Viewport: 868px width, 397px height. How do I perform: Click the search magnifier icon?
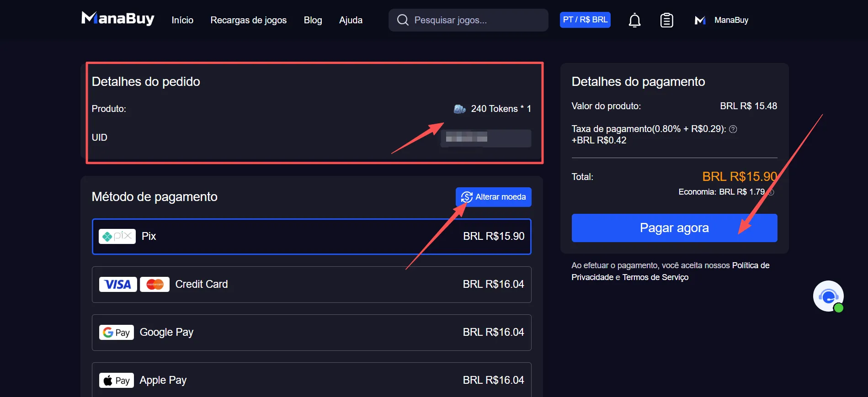tap(403, 20)
